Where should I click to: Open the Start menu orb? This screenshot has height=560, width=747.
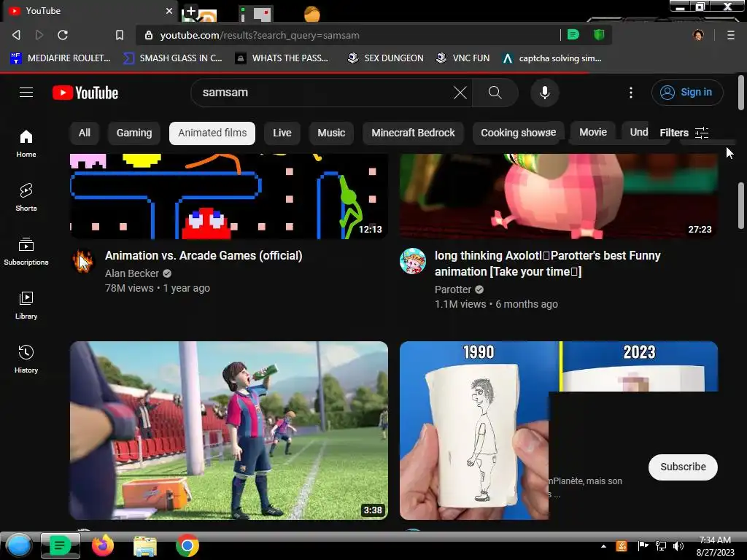pos(19,545)
